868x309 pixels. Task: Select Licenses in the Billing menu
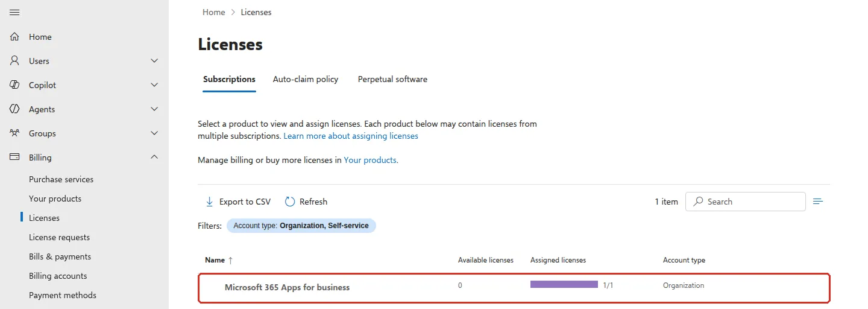tap(44, 218)
